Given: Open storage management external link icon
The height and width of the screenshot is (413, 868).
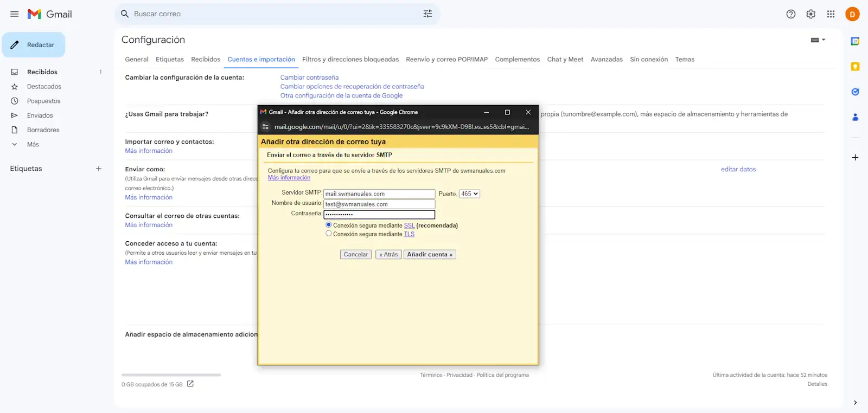Looking at the screenshot, I should coord(190,384).
